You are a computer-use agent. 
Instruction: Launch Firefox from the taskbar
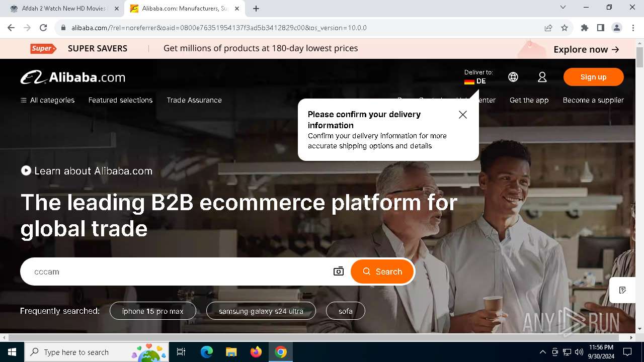[x=256, y=352]
